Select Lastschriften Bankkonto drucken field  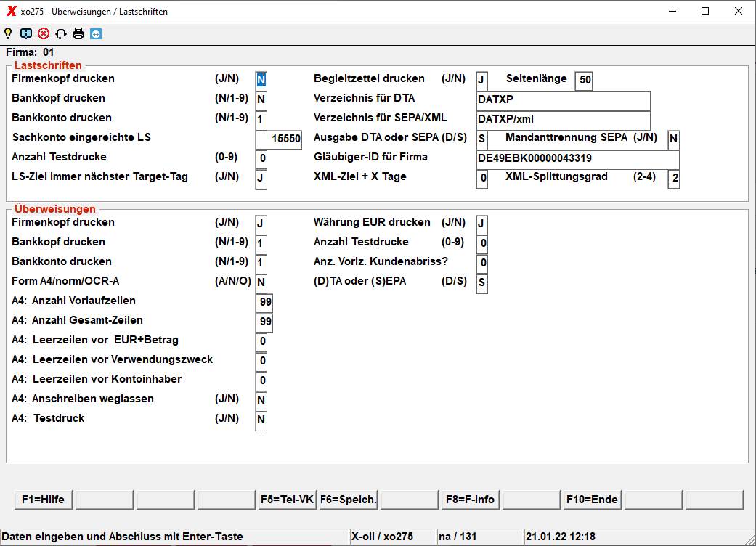point(261,119)
